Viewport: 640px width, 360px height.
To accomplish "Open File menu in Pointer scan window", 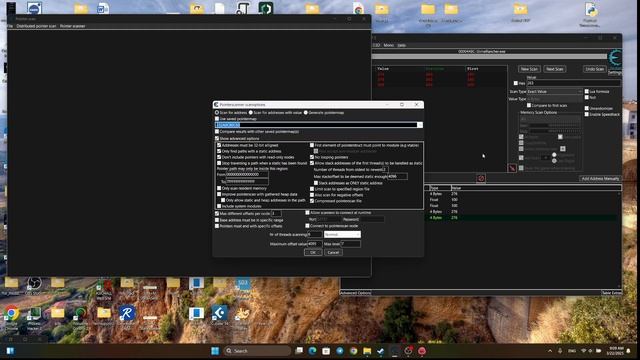I will [x=10, y=26].
